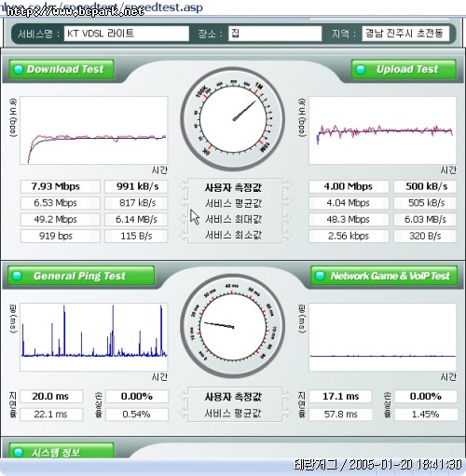
Task: Select the 0.54% loss rate value
Action: point(137,415)
